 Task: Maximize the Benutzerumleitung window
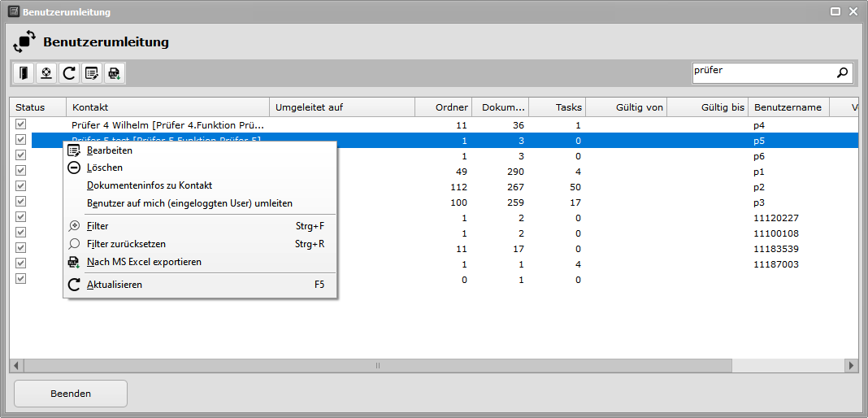pyautogui.click(x=835, y=11)
